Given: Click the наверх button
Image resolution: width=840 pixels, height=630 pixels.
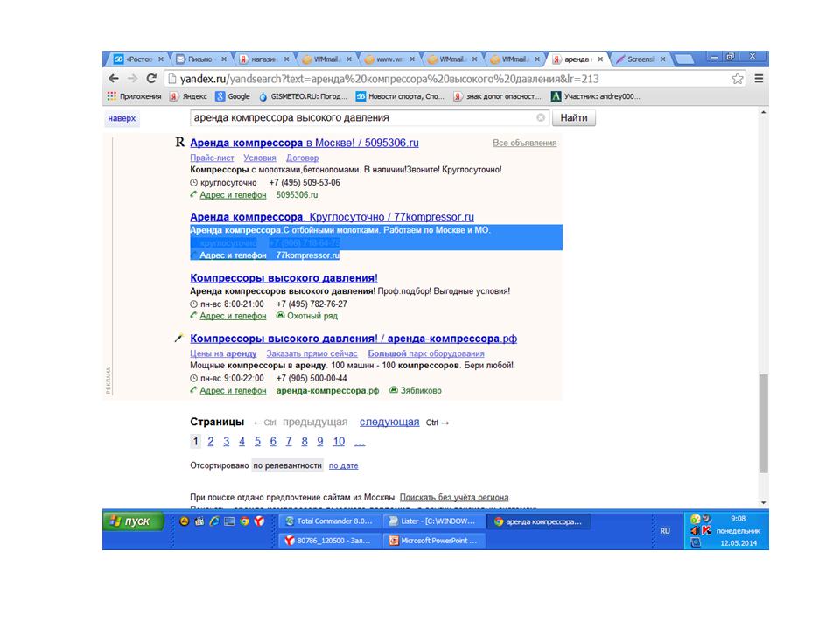Looking at the screenshot, I should click(122, 118).
